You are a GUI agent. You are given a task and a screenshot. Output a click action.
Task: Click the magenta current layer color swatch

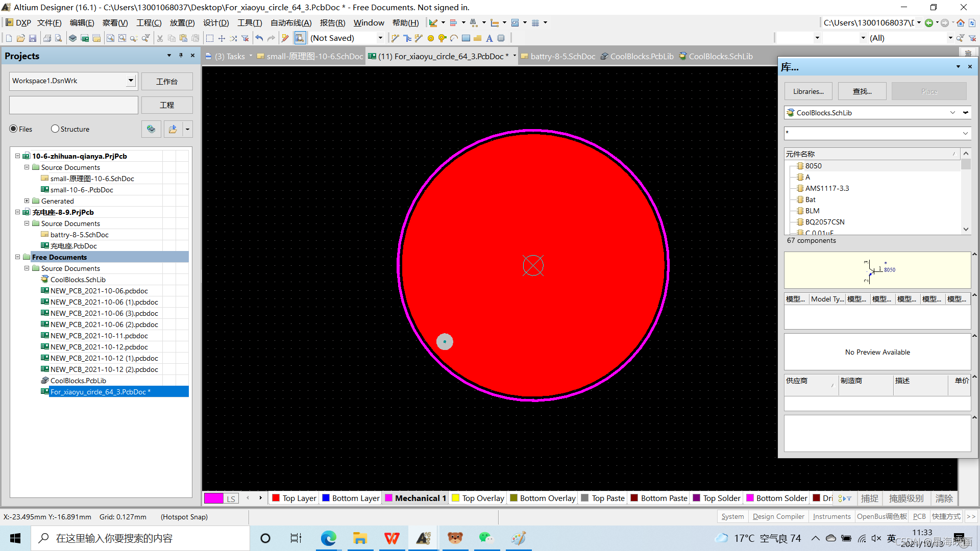(214, 498)
